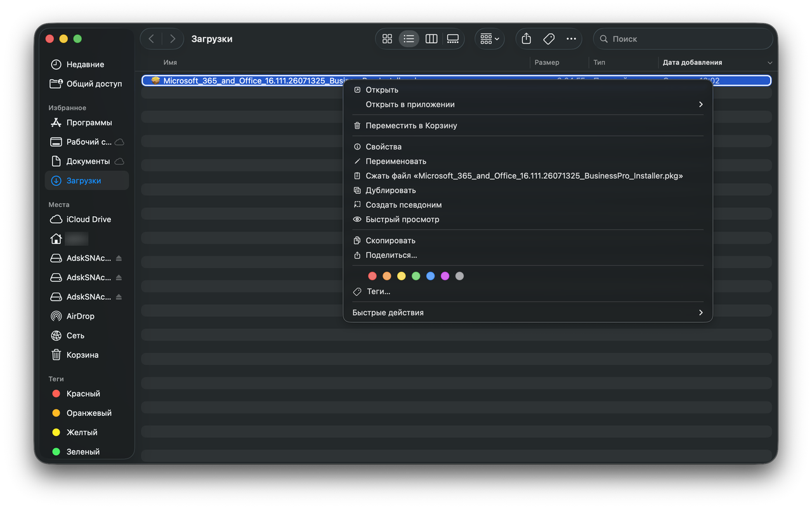Switch to list view

[x=409, y=39]
